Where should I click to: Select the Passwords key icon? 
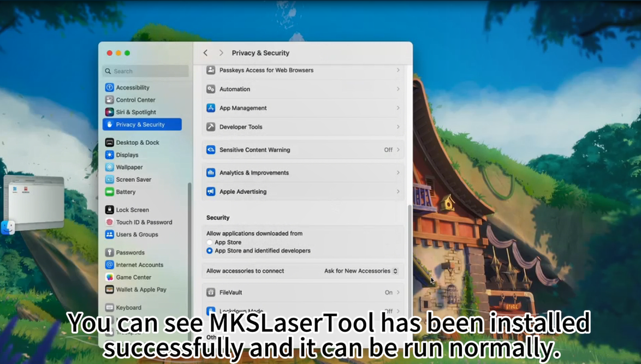109,253
